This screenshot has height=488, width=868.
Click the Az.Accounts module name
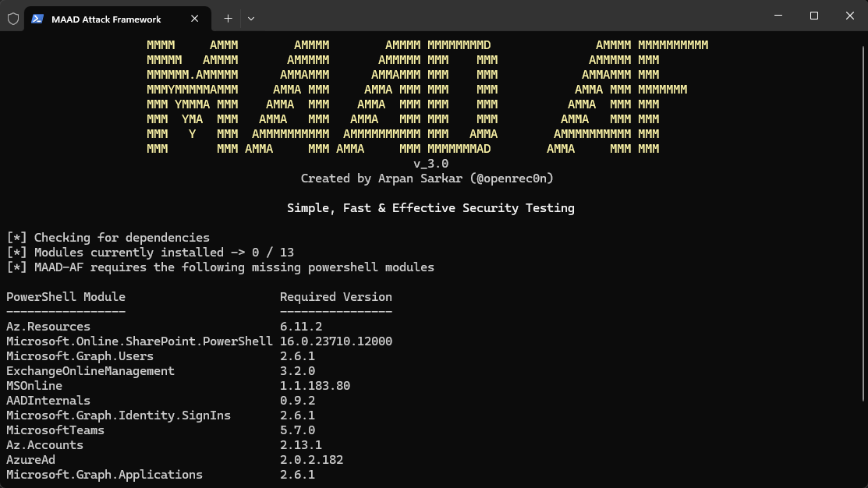click(x=44, y=445)
